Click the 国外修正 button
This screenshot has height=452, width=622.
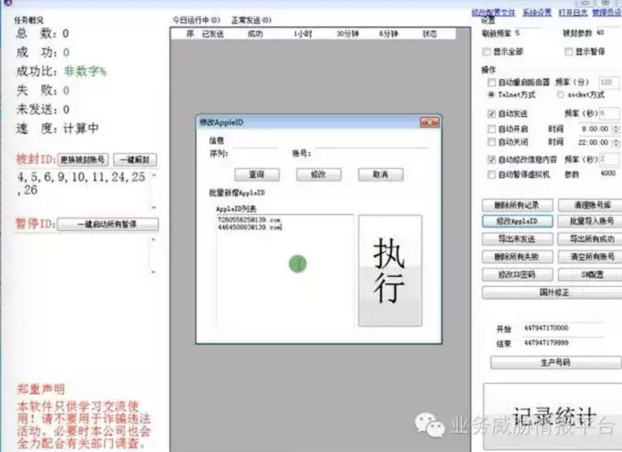point(552,293)
